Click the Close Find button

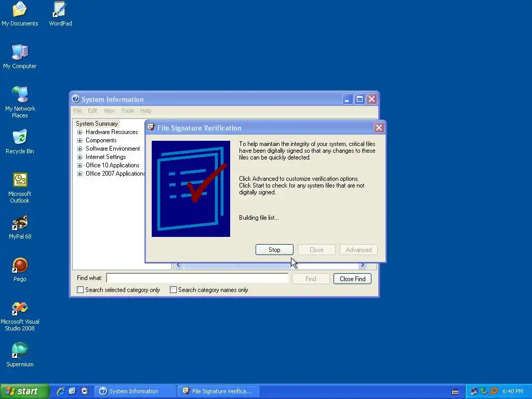tap(352, 279)
